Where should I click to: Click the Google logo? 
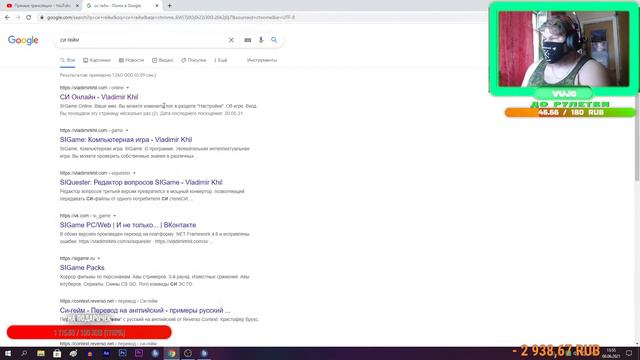23,40
